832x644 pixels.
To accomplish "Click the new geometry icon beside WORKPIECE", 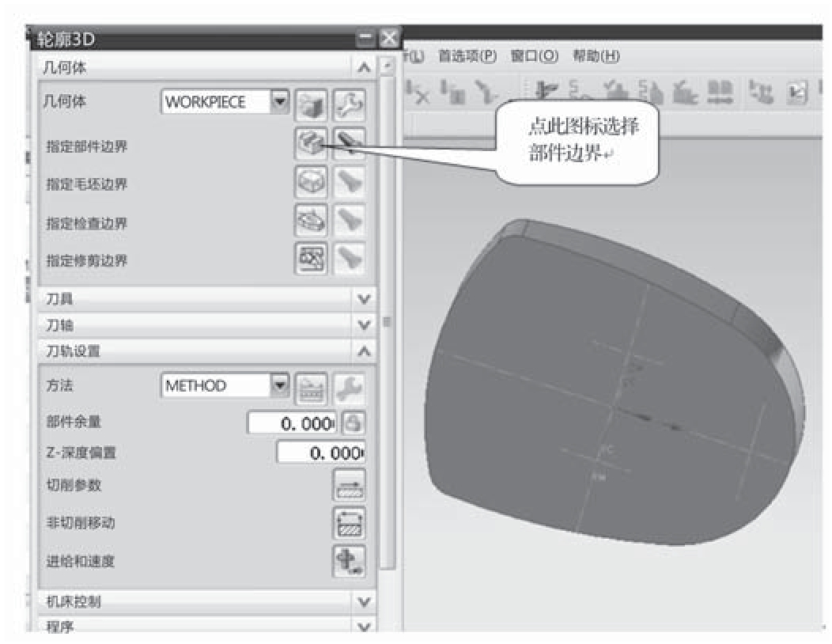I will pos(312,105).
